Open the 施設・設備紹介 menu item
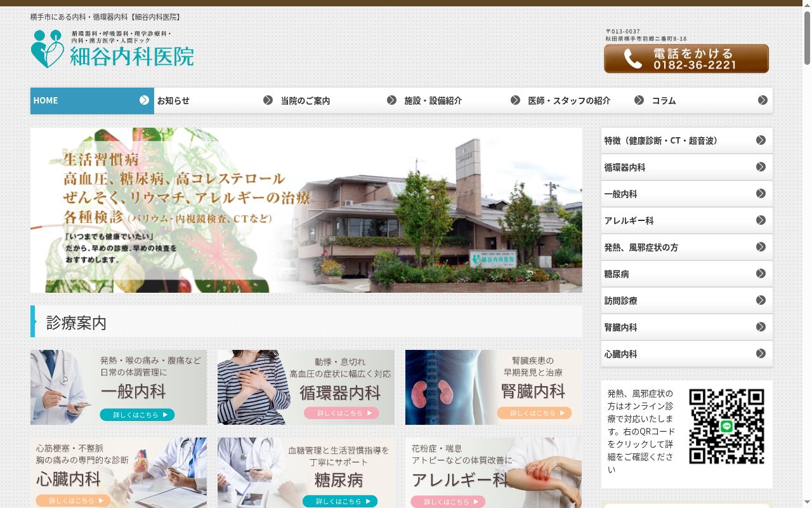This screenshot has width=812, height=508. [x=463, y=101]
